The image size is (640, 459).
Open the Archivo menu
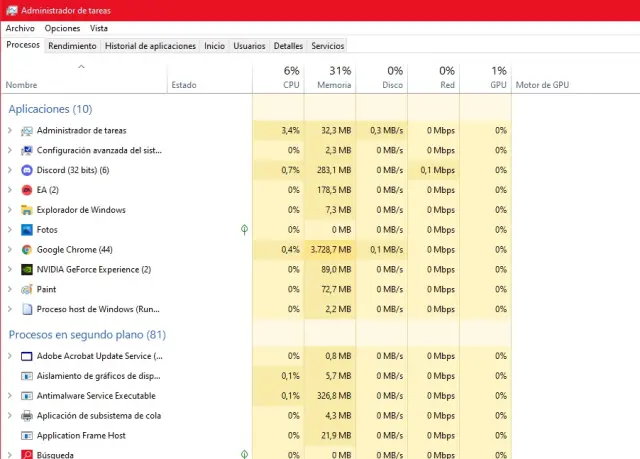(20, 28)
